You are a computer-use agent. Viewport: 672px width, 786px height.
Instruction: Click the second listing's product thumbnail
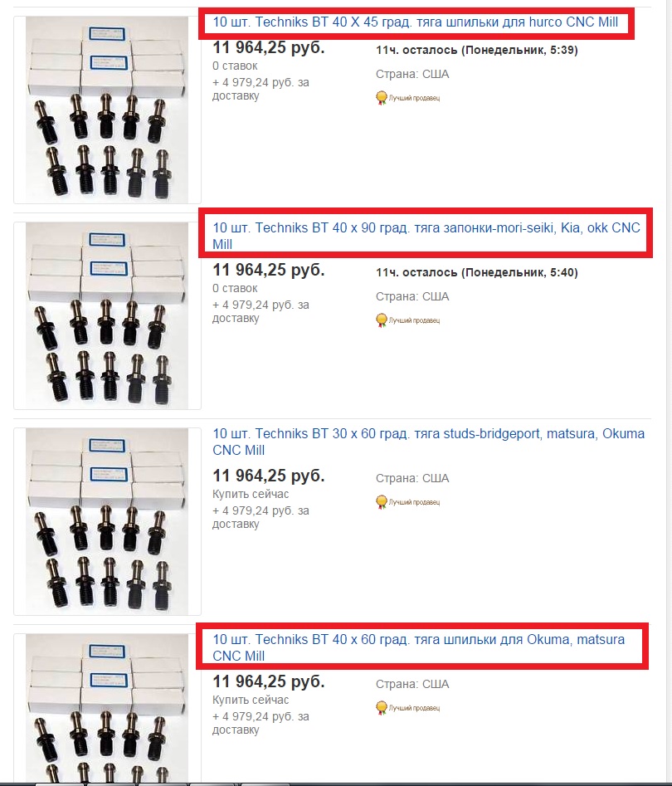click(107, 315)
